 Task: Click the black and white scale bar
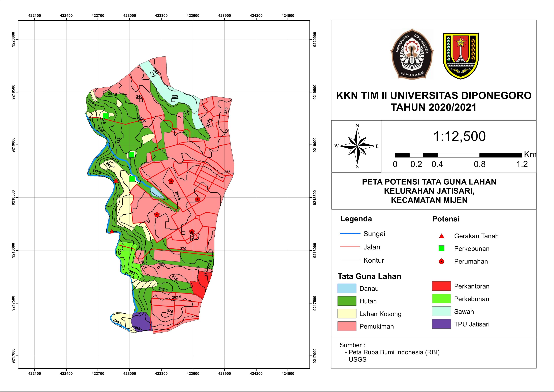(x=458, y=155)
